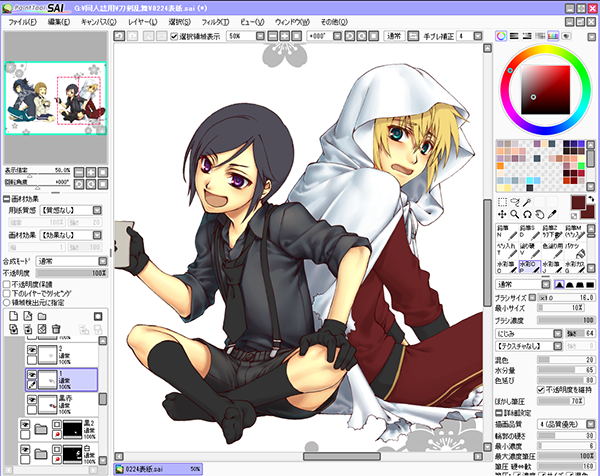Hide layer 2 with eye icon
This screenshot has width=600, height=476.
click(32, 349)
